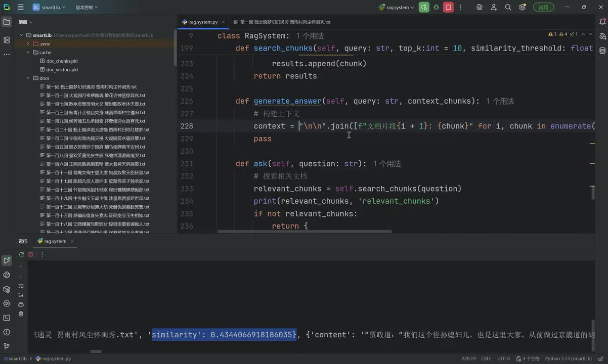This screenshot has height=364, width=608.
Task: Close the rag.system run tab
Action: click(72, 241)
